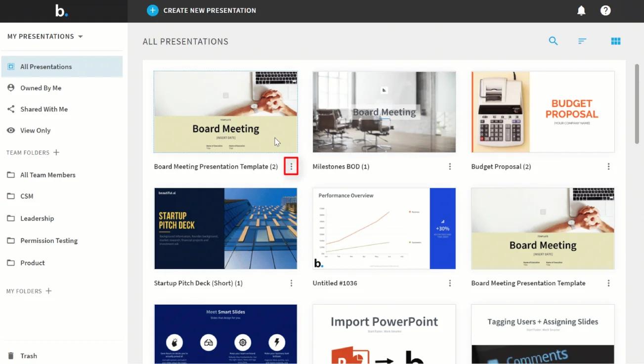
Task: Open options for Board Meeting Presentation Template
Action: tap(608, 283)
